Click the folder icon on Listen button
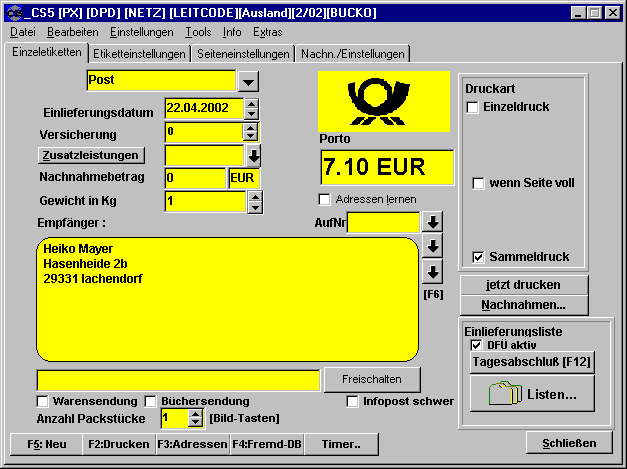Image resolution: width=627 pixels, height=469 pixels. pyautogui.click(x=505, y=393)
